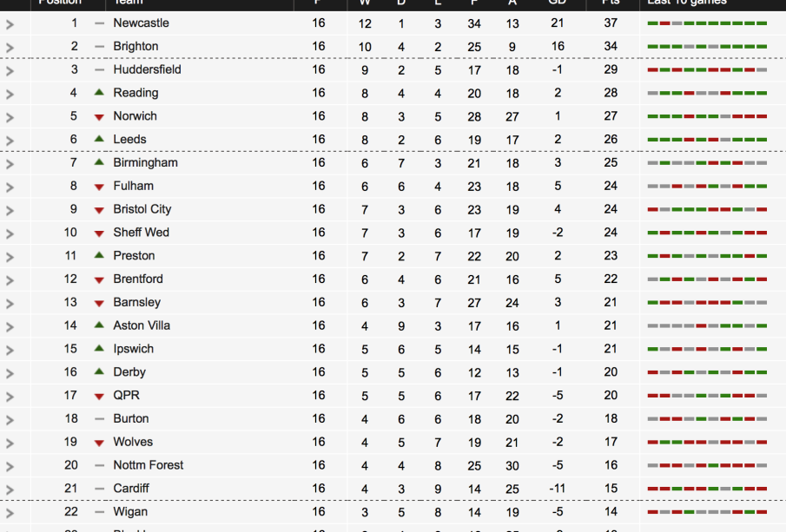Open the Brighton team link
The image size is (786, 532).
pyautogui.click(x=135, y=46)
